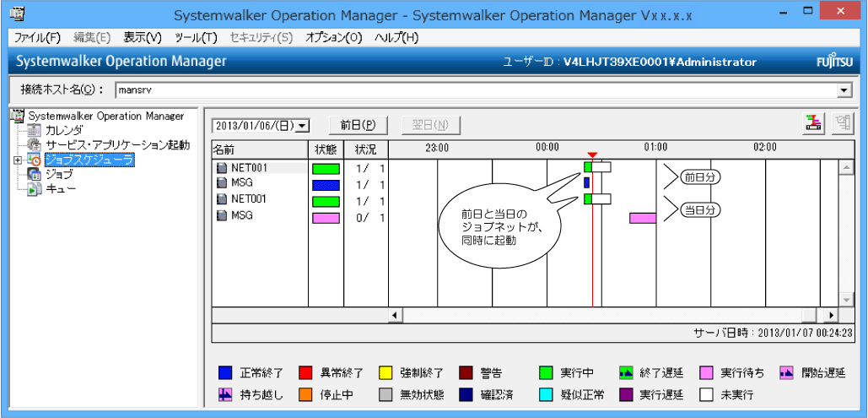Image resolution: width=868 pixels, height=418 pixels.
Task: Click the 疑似正常 cyan legend swatch
Action: pos(546,394)
